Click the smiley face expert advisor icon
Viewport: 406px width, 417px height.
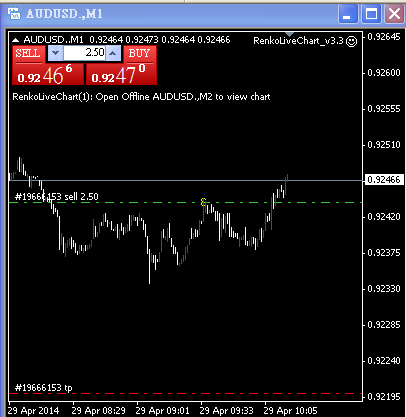352,41
